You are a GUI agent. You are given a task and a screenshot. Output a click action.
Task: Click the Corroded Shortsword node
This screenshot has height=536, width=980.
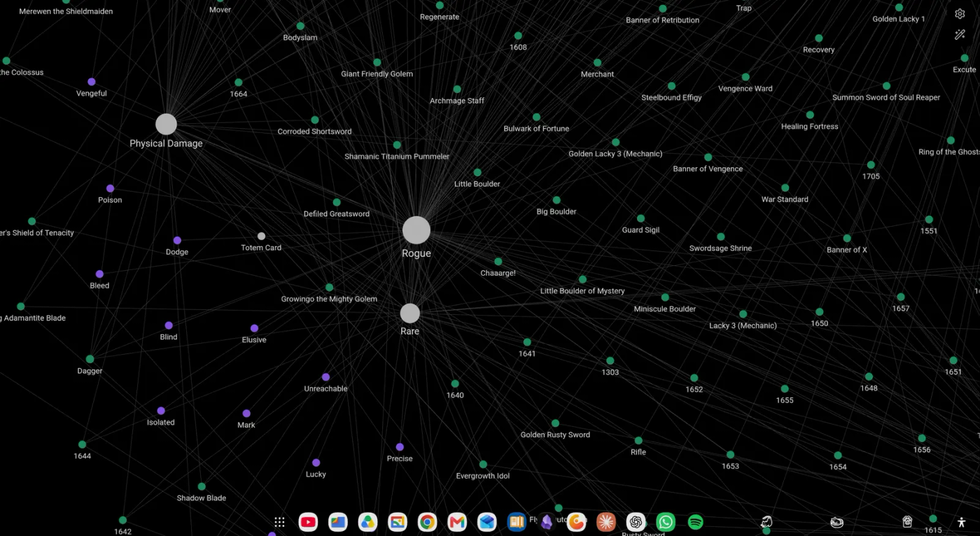tap(315, 120)
